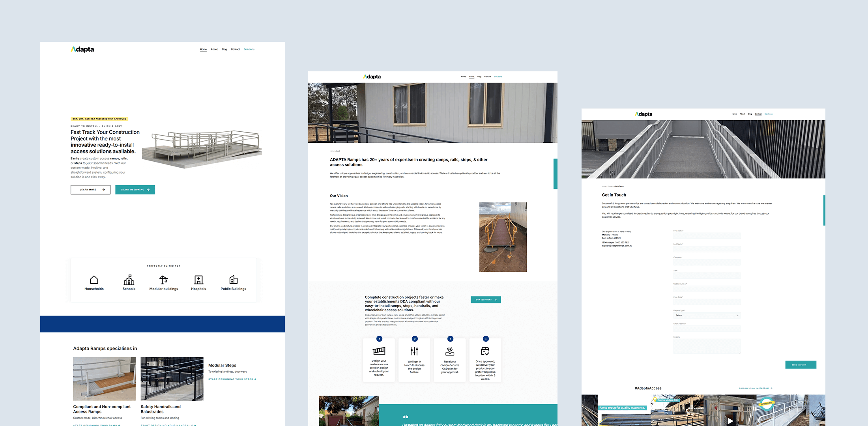Viewport: 868px width, 426px height.
Task: Click the Modular buildings crane icon
Action: click(164, 280)
